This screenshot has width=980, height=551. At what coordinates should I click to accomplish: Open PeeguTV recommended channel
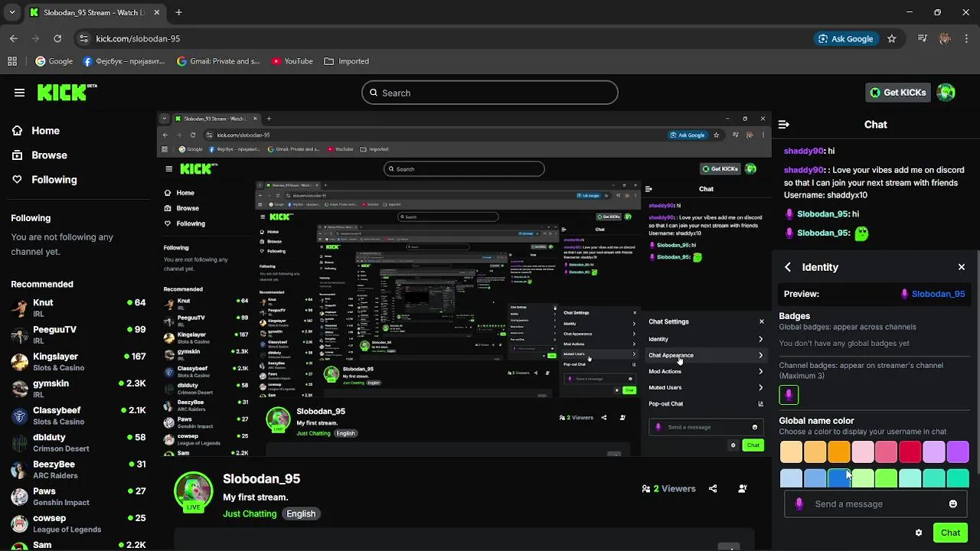point(78,335)
